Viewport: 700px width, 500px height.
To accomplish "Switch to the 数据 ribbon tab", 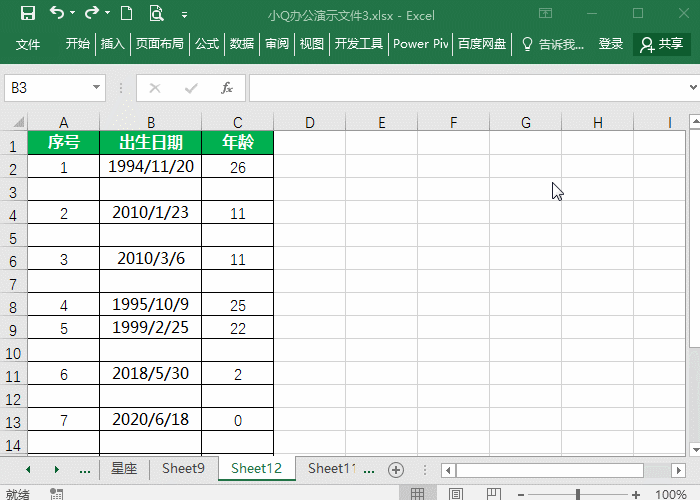I will [242, 44].
